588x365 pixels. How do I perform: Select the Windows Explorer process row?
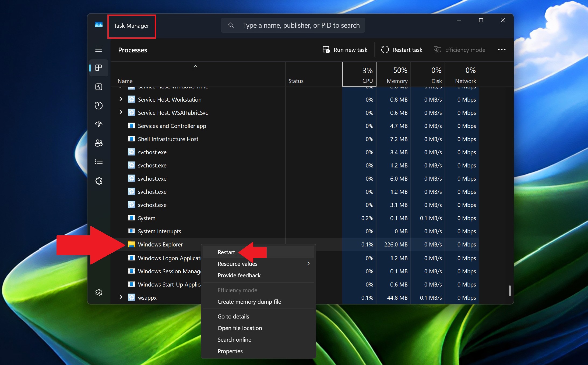295,244
